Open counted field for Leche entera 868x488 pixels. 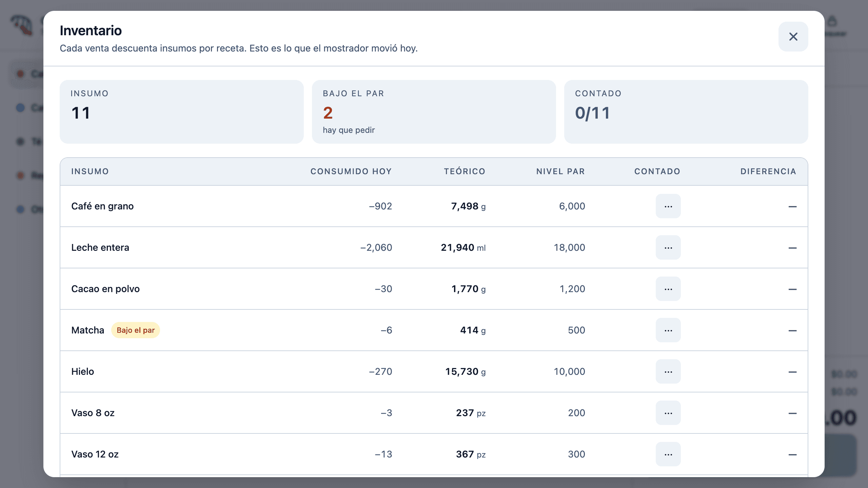(x=668, y=247)
